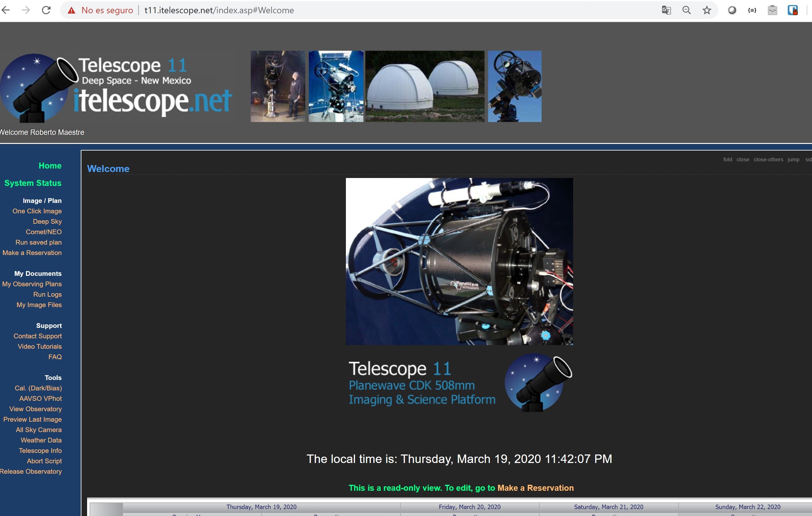Click the 'No es seguro' warning icon

(x=71, y=10)
